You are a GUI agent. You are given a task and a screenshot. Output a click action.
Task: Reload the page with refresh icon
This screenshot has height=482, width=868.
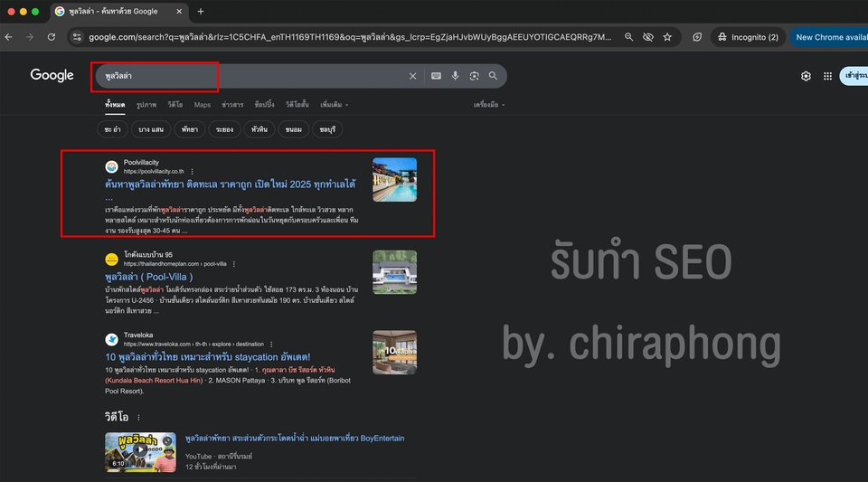51,37
